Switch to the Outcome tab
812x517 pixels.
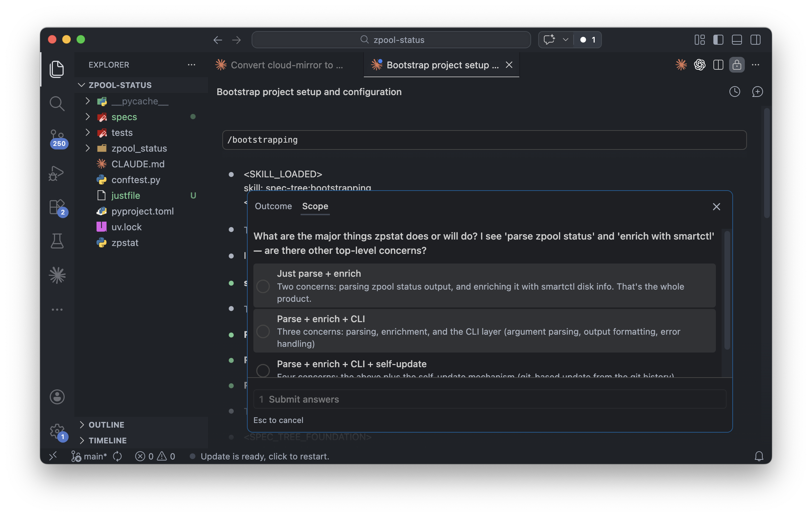pyautogui.click(x=273, y=206)
